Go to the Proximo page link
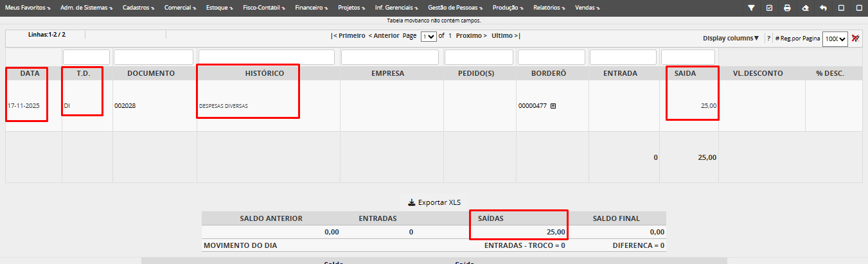 [x=470, y=36]
